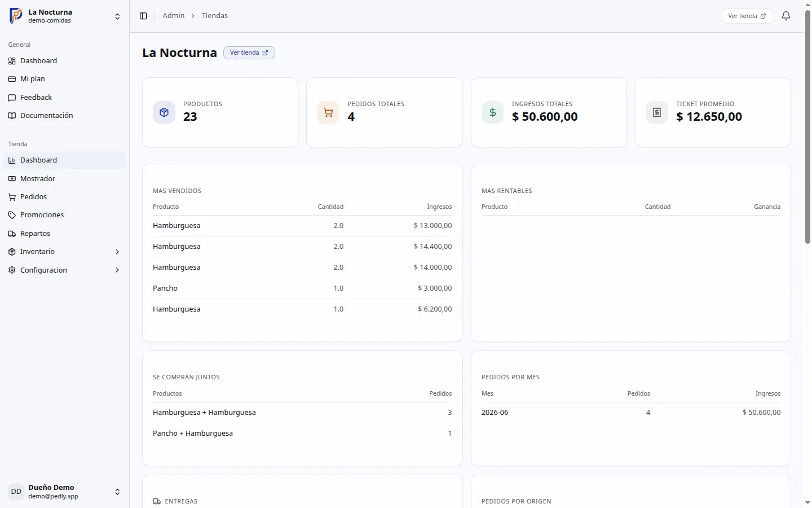
Task: Click the Ver tienda button in the header
Action: [747, 16]
